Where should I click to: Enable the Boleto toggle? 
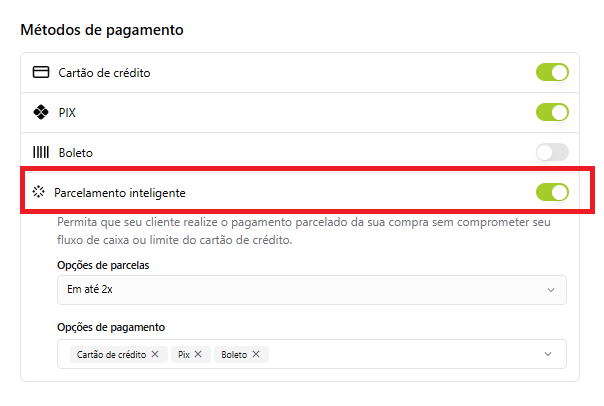click(552, 152)
